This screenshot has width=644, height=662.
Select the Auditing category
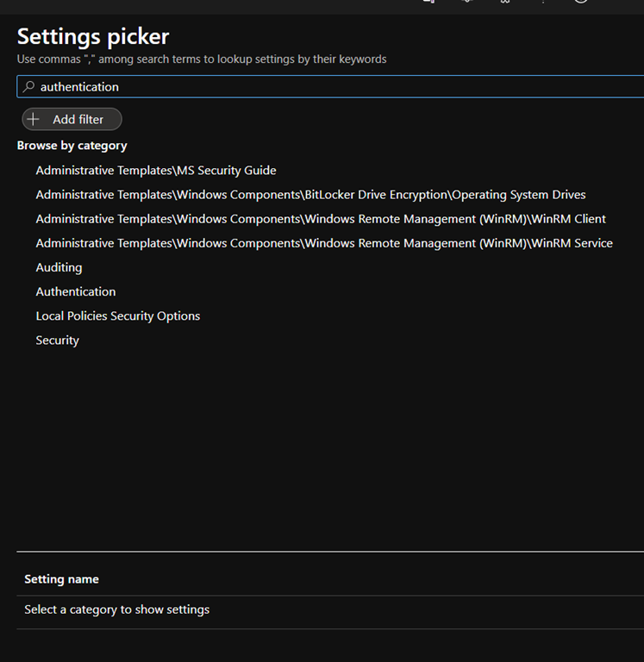59,267
